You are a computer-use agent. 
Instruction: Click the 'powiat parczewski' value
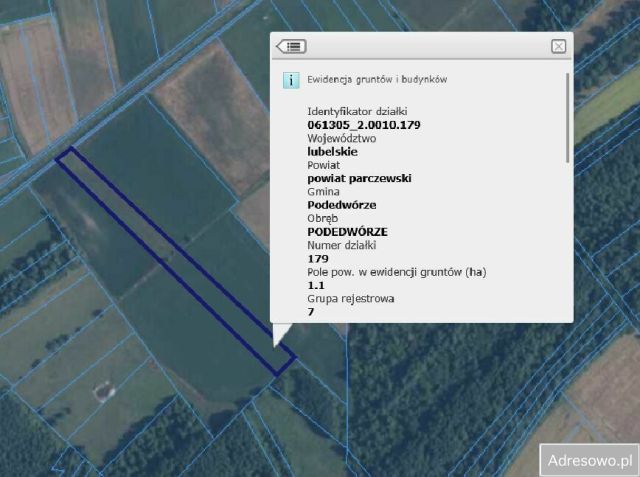[x=359, y=178]
